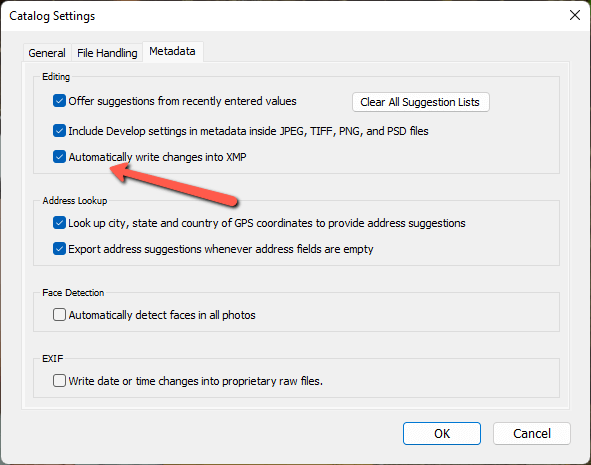This screenshot has width=591, height=465.
Task: Uncheck Offer suggestions from recently entered values checkbox
Action: 59,101
